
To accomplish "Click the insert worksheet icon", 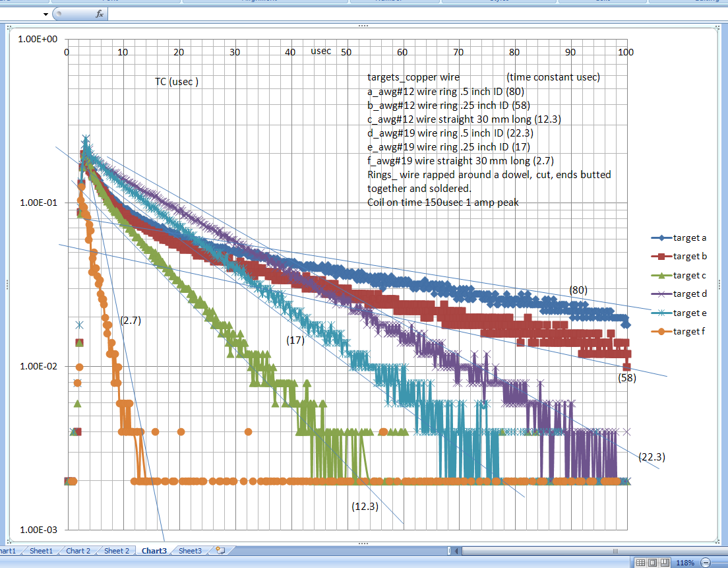I will [220, 551].
